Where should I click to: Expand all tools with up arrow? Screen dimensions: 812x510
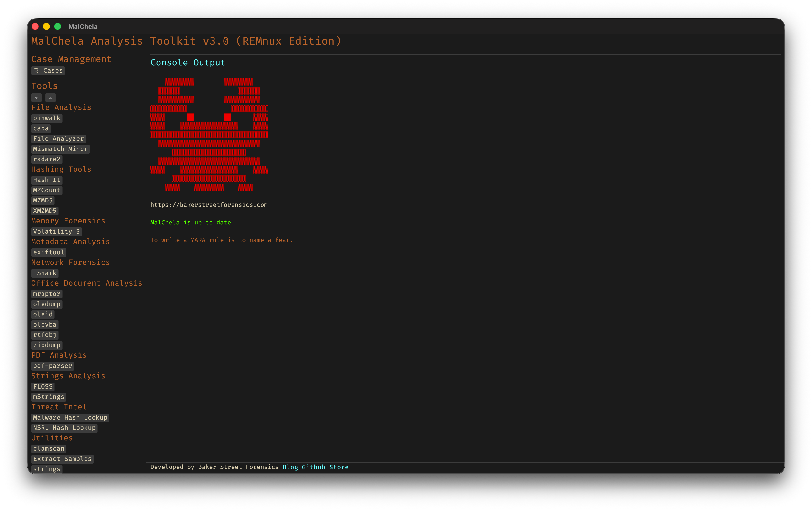click(x=51, y=98)
